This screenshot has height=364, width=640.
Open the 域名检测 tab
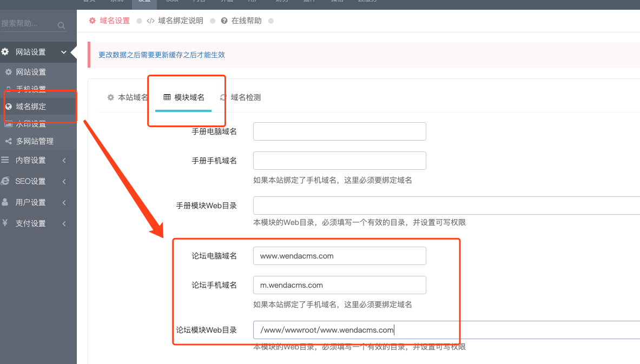point(240,97)
